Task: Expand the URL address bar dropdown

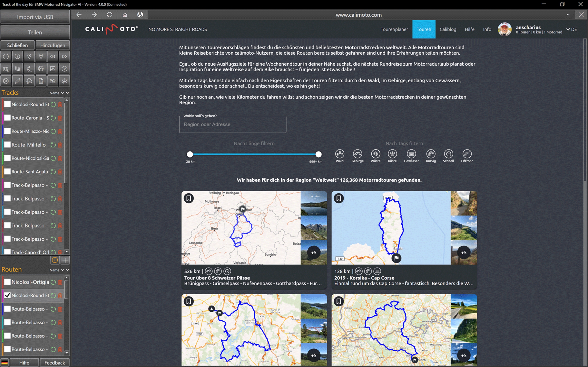Action: [x=568, y=15]
